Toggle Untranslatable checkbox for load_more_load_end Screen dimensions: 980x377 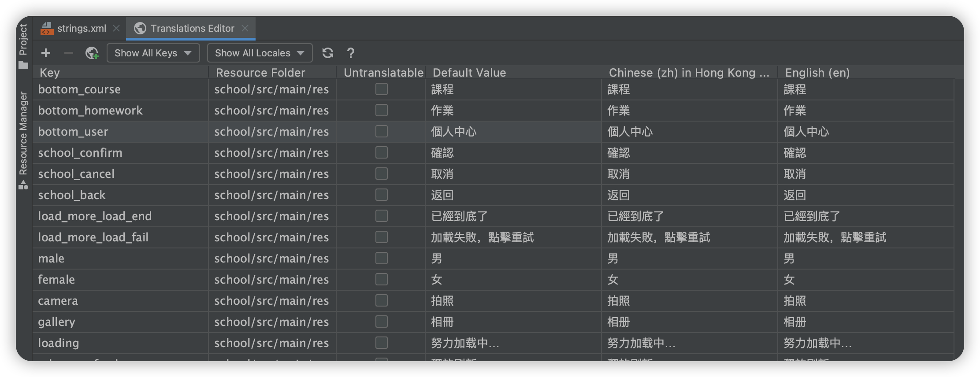pos(382,216)
